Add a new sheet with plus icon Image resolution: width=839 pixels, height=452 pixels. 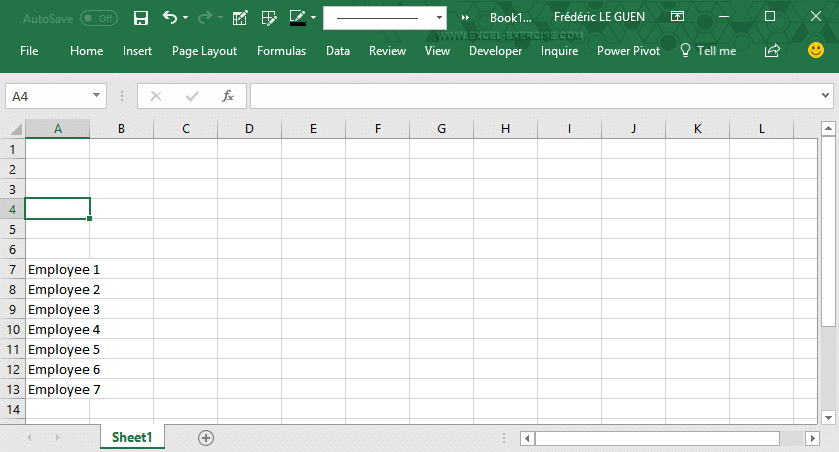point(206,438)
